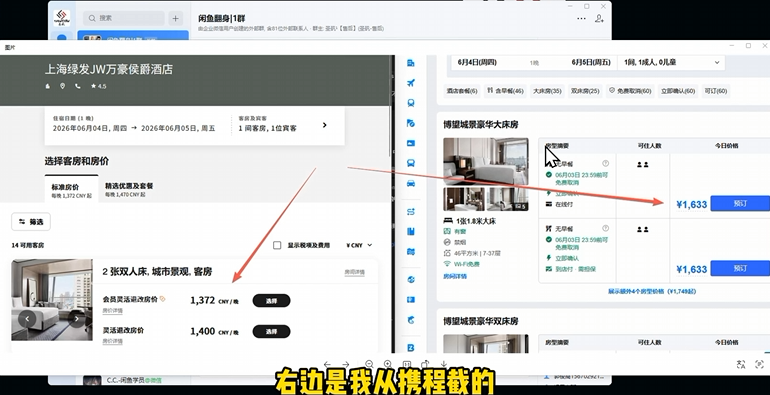The width and height of the screenshot is (770, 395).
Task: Click the 14 可用客房 label
Action: point(28,245)
